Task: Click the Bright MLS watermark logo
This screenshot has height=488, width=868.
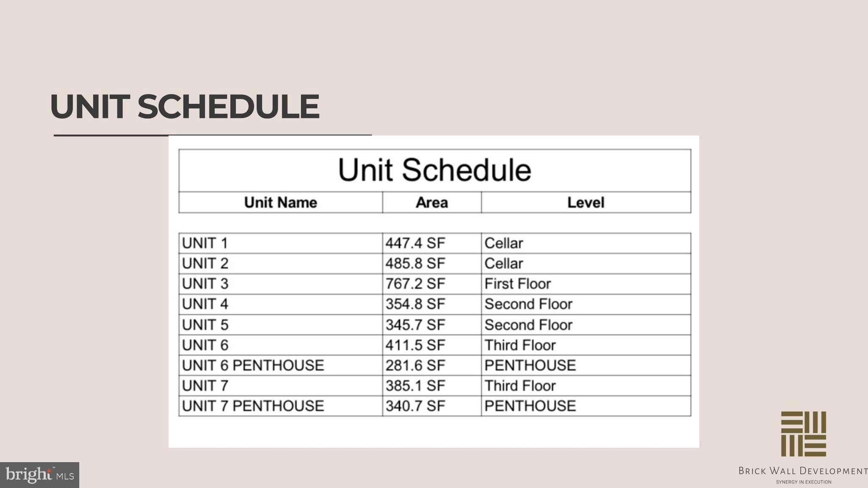Action: 39,475
